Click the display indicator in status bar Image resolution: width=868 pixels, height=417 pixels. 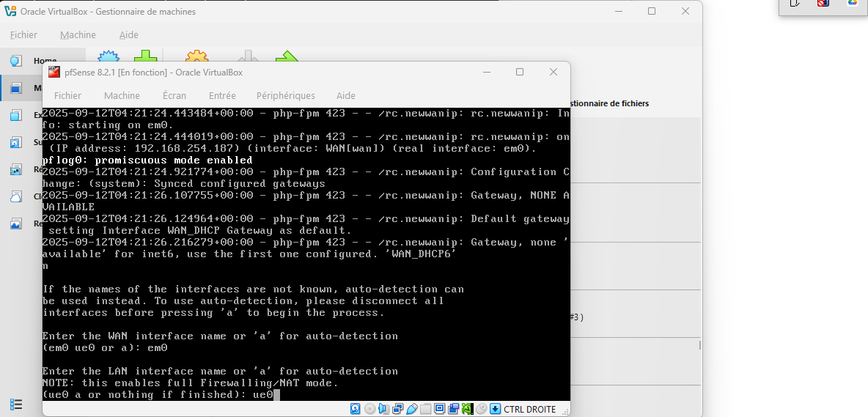pyautogui.click(x=440, y=409)
